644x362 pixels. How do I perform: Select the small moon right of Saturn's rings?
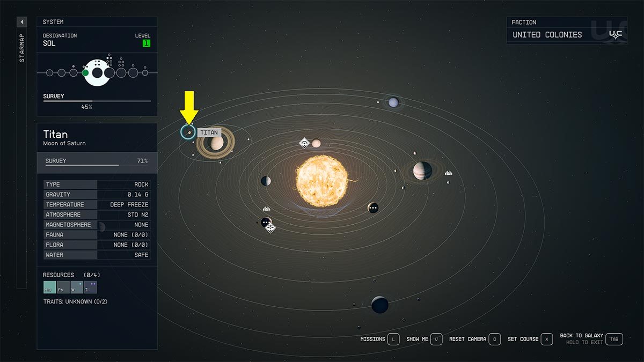249,140
